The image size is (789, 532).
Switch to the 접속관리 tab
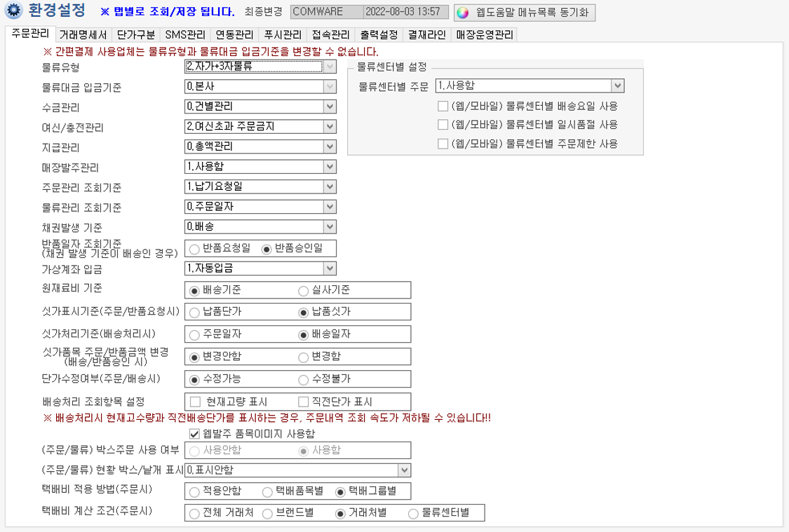tap(330, 35)
